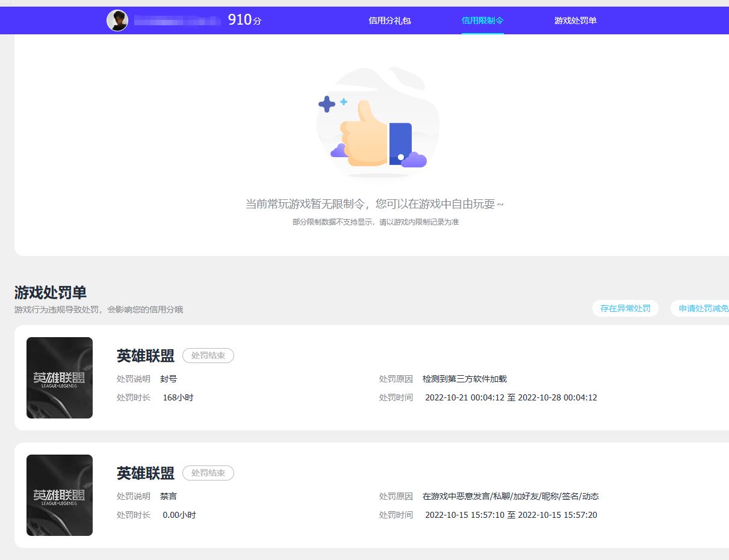Screen dimensions: 729x560
Task: Open the 英雄联盟 thumbnail of the 禁言 record
Action: point(60,495)
